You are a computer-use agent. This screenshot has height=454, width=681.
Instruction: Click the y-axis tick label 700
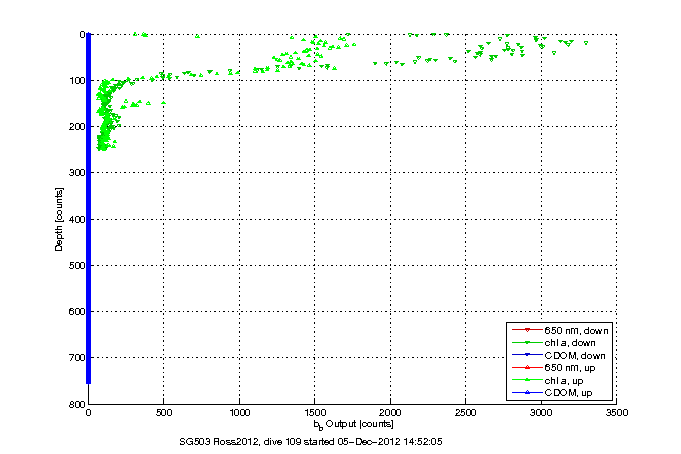[77, 358]
